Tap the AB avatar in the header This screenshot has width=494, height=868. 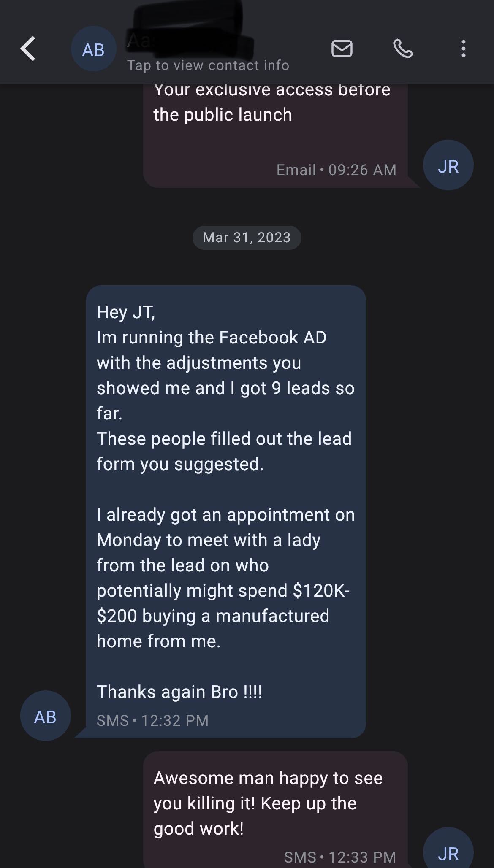coord(93,49)
